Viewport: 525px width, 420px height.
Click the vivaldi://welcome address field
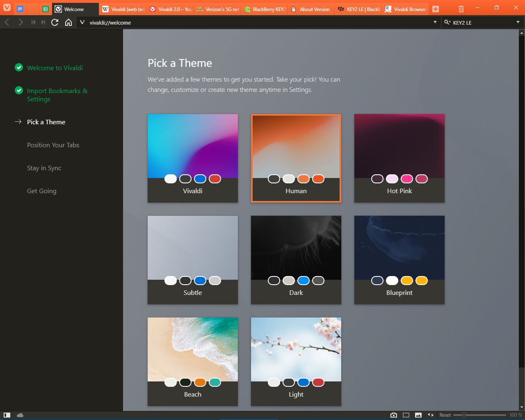(x=258, y=22)
